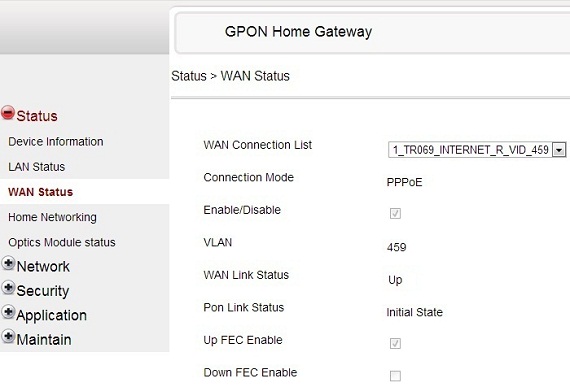Open the WAN Connection List dropdown arrow
The height and width of the screenshot is (387, 570).
pos(559,150)
